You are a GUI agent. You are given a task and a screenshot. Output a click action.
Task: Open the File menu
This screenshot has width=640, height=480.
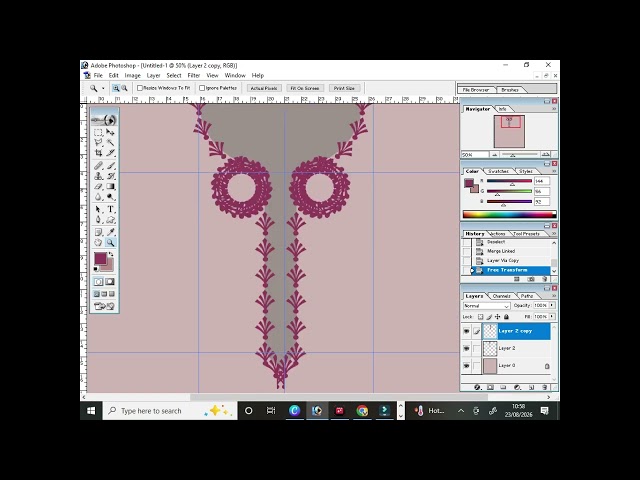point(98,76)
